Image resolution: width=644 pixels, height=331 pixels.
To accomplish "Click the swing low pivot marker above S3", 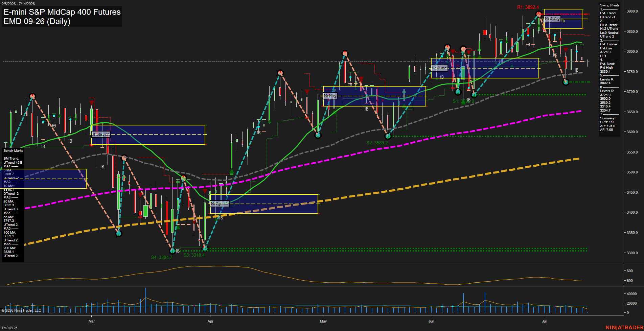I will tap(205, 249).
